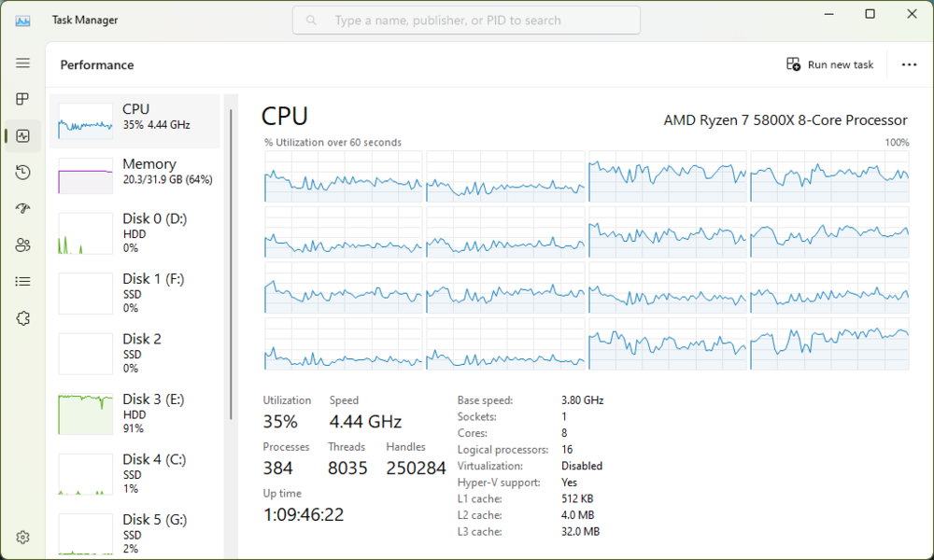Open Task Manager settings gear
The image size is (934, 560).
(x=22, y=538)
